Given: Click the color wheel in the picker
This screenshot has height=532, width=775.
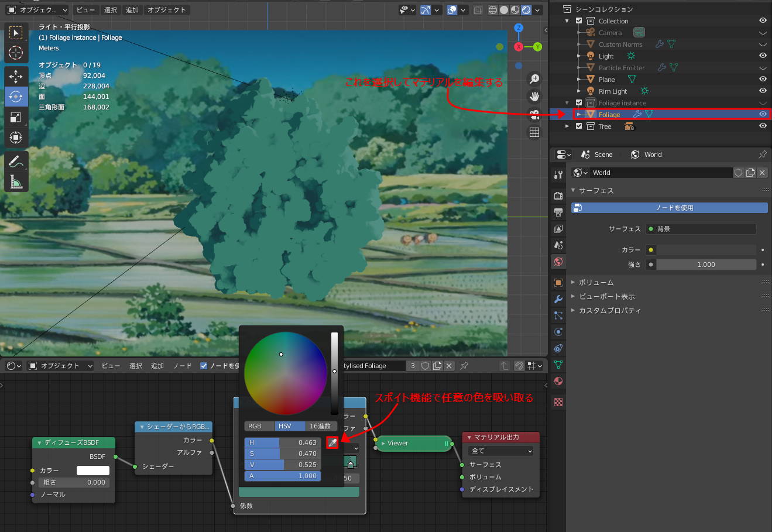Looking at the screenshot, I should click(286, 373).
